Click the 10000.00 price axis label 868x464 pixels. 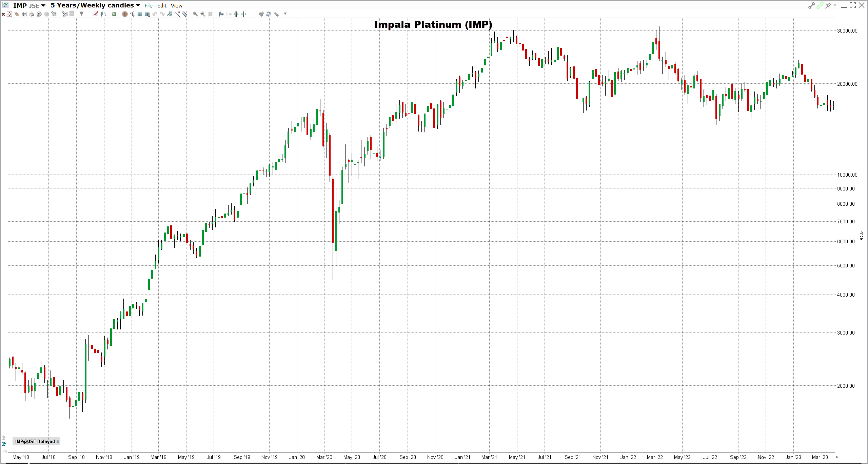pos(847,175)
